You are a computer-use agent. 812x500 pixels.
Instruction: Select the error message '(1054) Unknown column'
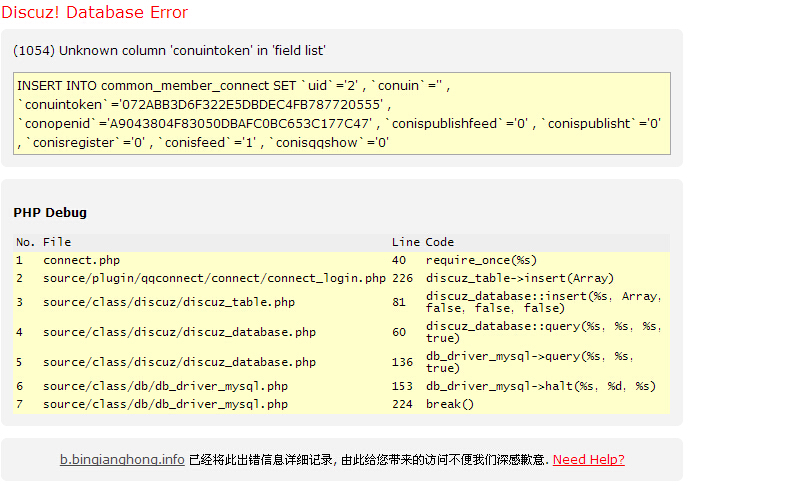(x=169, y=51)
